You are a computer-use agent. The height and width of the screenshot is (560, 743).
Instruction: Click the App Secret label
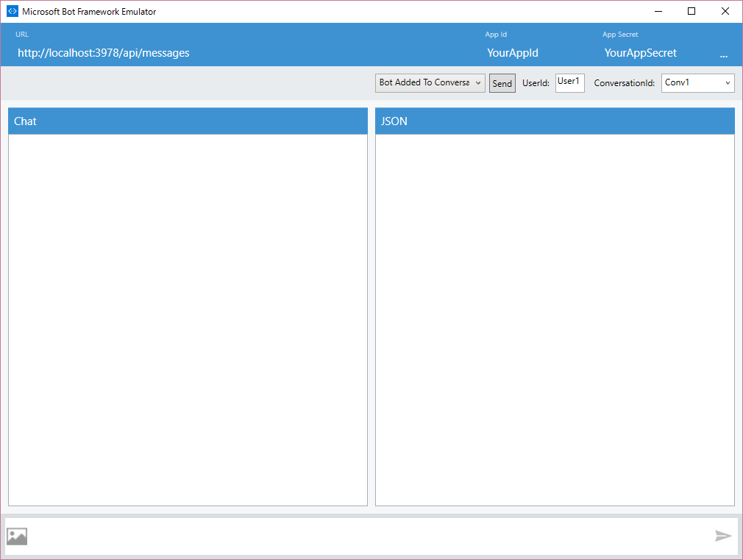pos(620,34)
